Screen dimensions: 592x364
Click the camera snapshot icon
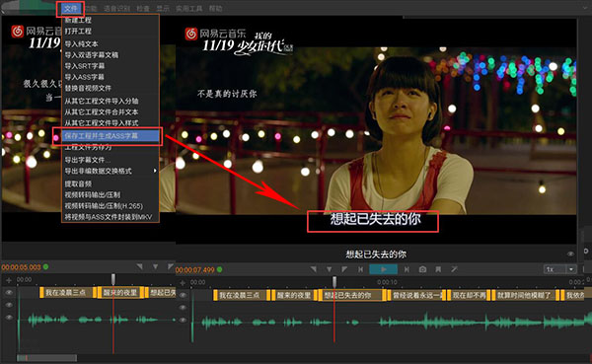click(422, 269)
